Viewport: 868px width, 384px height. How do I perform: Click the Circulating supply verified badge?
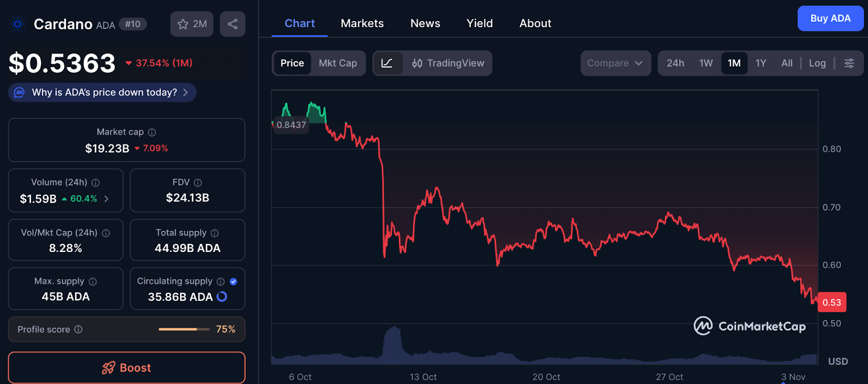click(x=233, y=281)
